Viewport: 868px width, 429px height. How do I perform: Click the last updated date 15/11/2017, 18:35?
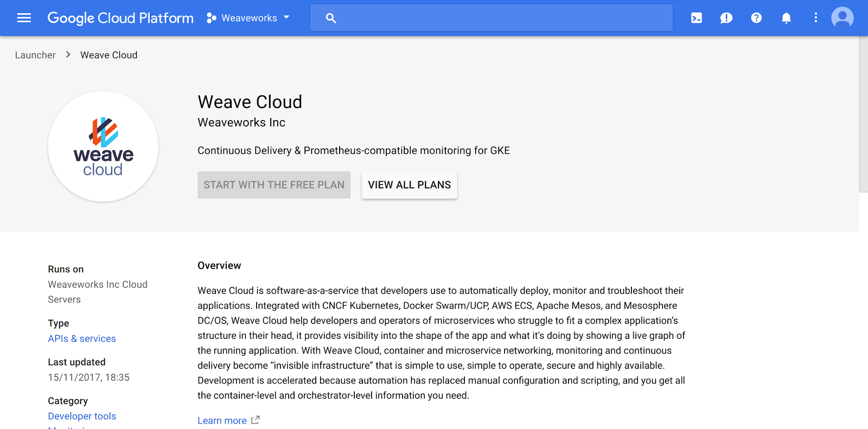89,377
